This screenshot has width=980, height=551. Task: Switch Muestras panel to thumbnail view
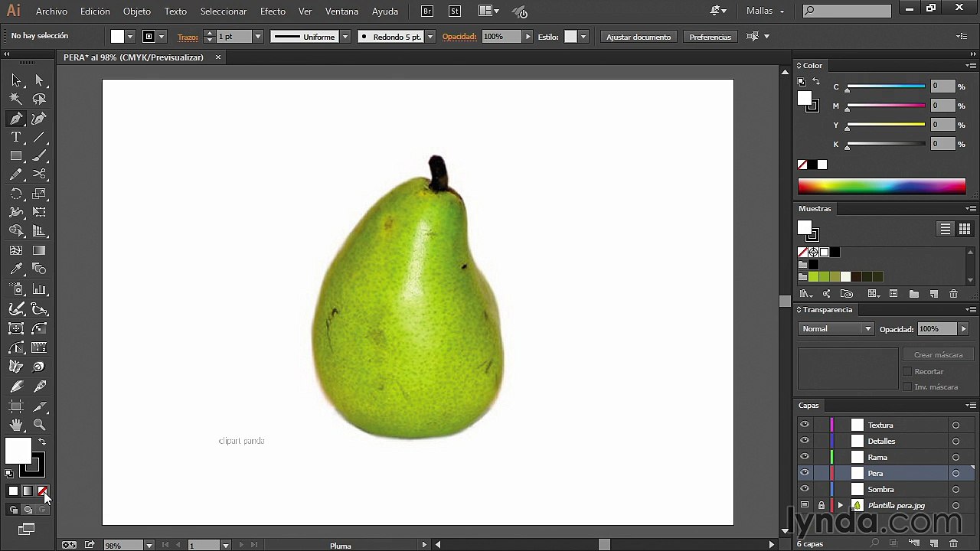click(964, 229)
